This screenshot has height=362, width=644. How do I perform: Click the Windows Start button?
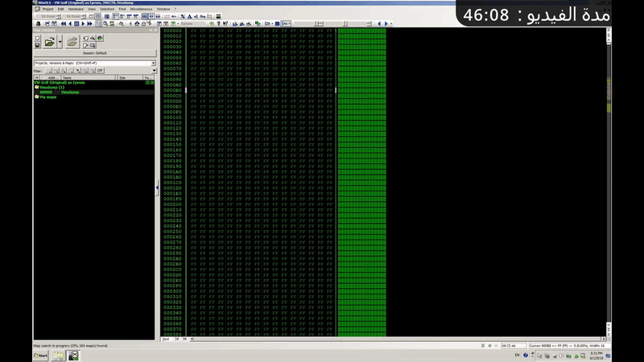(40, 355)
